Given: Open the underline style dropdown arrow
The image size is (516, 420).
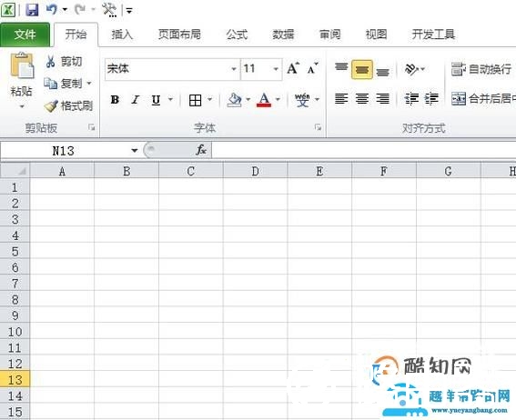Looking at the screenshot, I should click(170, 99).
